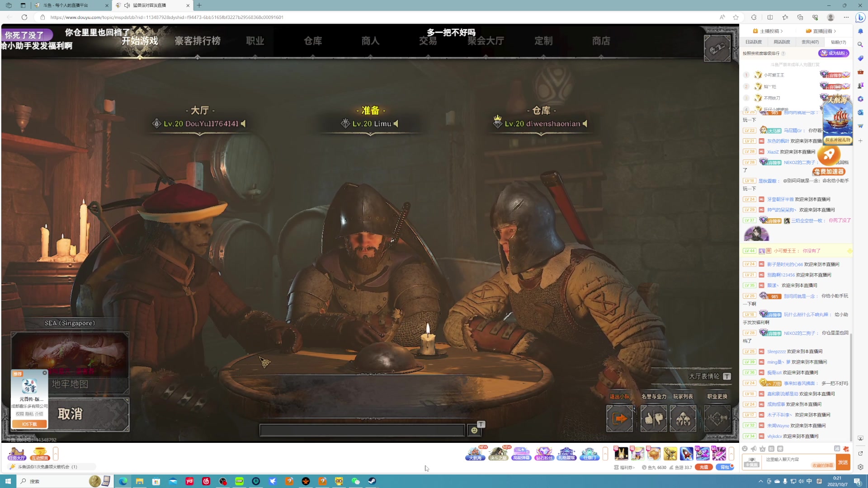Mute the tab audio speaker icon

(x=127, y=5)
